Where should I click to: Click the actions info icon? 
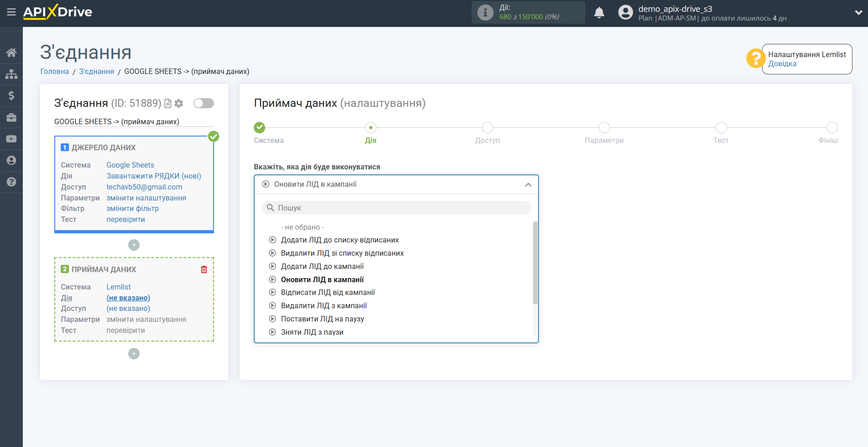[485, 12]
